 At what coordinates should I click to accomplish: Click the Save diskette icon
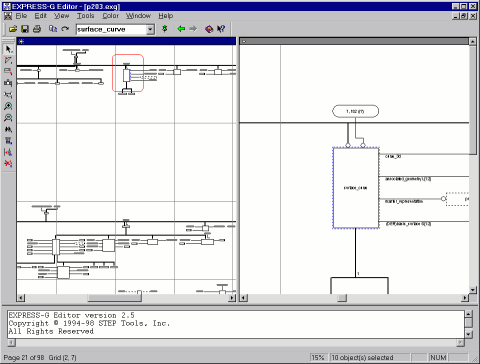tap(25, 29)
